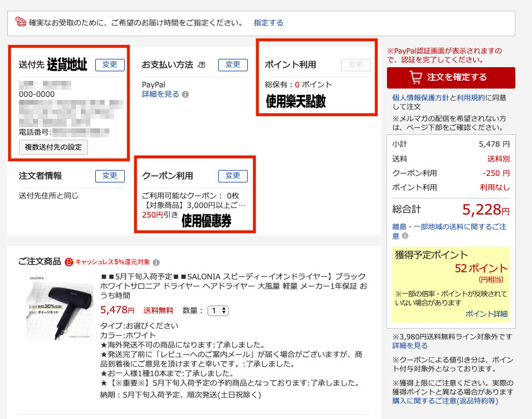Viewport: 532px width, 419px height.
Task: Click クーポン利用 -250 円 value
Action: tap(496, 173)
